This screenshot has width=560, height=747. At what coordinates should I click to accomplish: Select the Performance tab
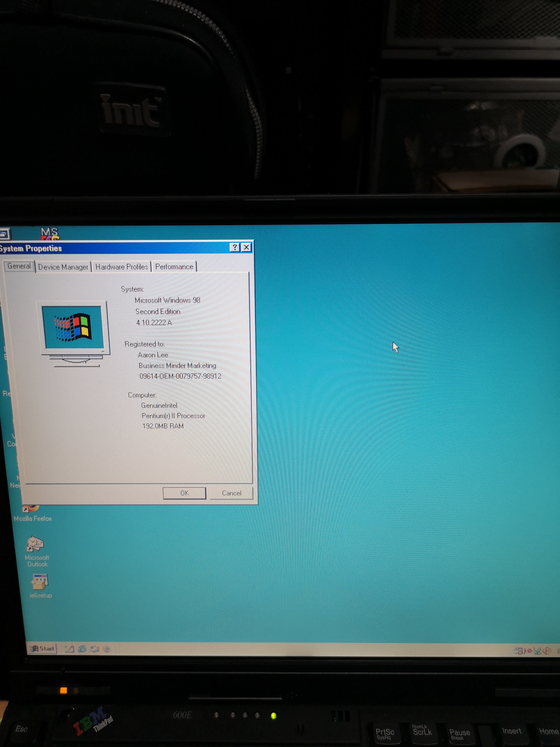[x=174, y=267]
